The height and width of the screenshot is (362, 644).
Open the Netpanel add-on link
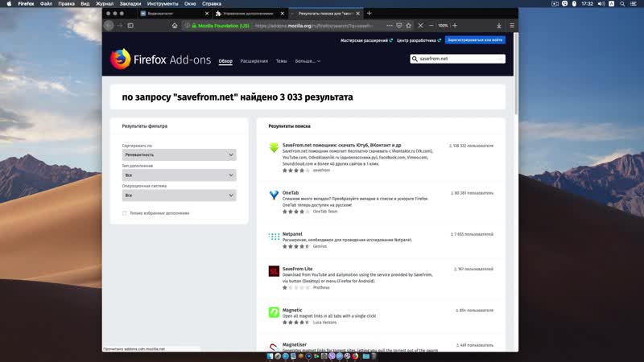pyautogui.click(x=292, y=234)
